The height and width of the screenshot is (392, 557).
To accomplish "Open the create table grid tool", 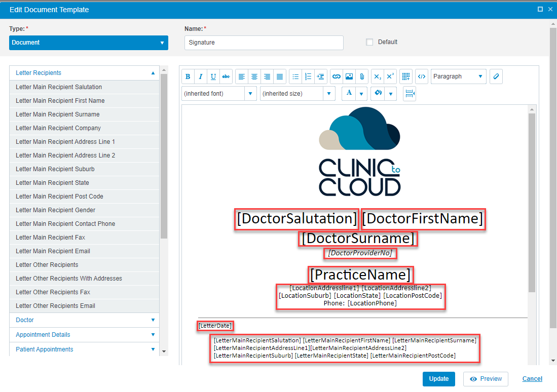I will [406, 76].
